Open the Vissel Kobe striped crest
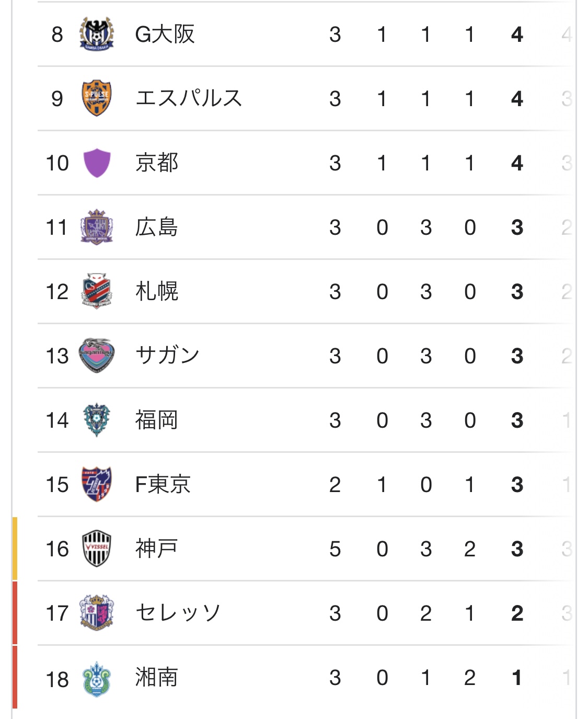The height and width of the screenshot is (719, 588). 97,549
